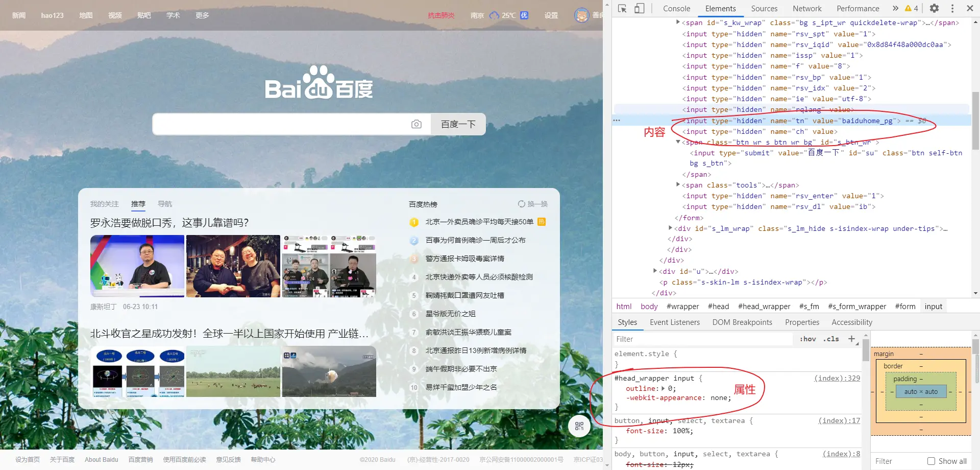Open the Accessibility pane tab

click(852, 322)
